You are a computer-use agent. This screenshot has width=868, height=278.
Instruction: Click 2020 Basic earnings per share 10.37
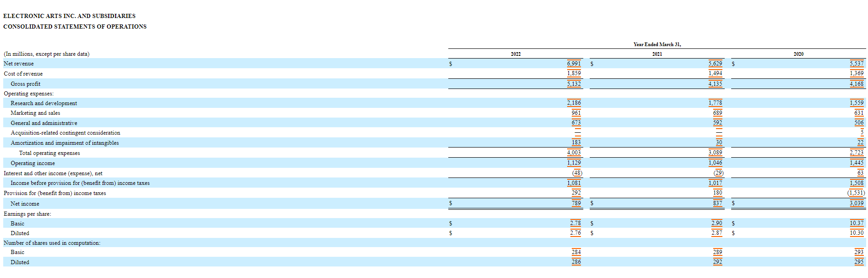856,223
